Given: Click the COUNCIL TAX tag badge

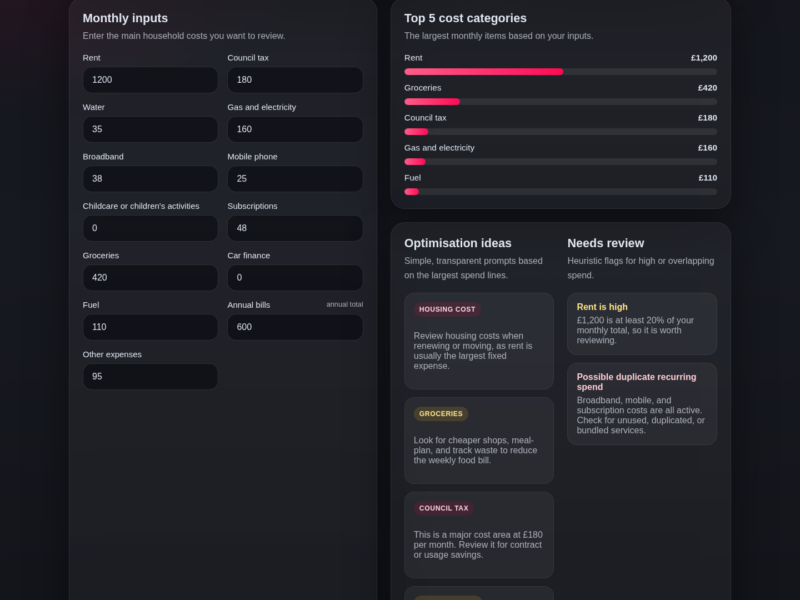Looking at the screenshot, I should point(443,508).
